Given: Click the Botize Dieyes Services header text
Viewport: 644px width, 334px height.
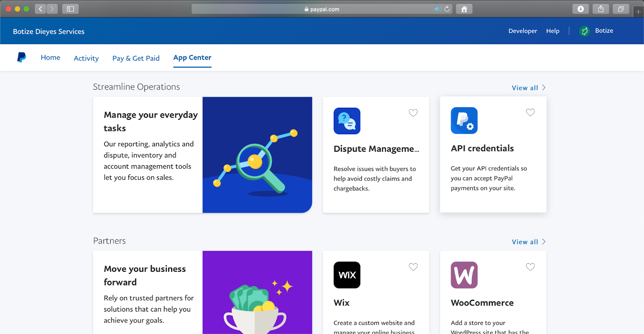Looking at the screenshot, I should pos(49,31).
